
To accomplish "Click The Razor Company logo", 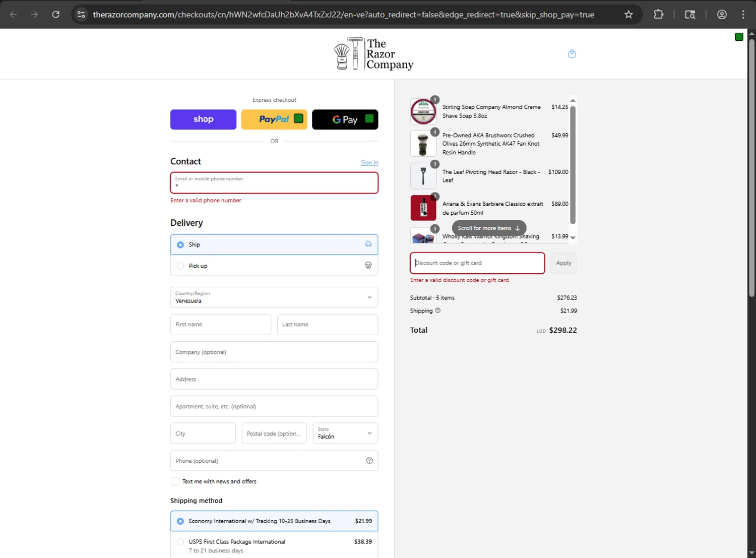I will (373, 54).
